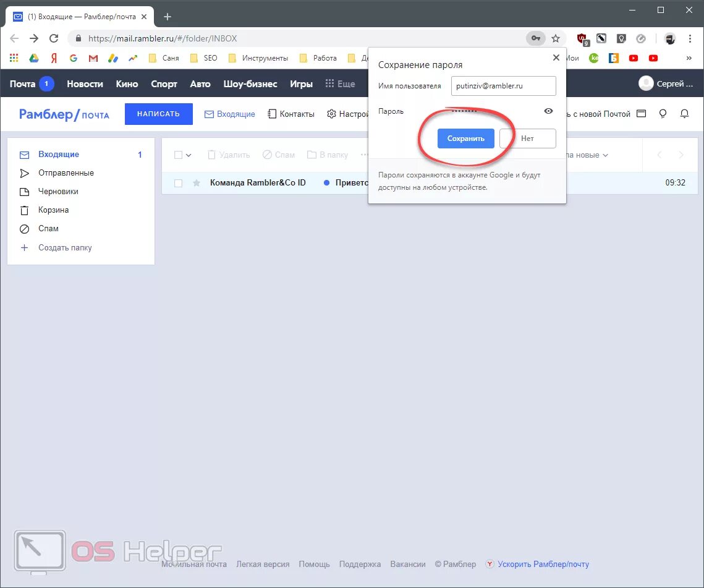Click the browser forward arrow
This screenshot has width=704, height=588.
coord(34,38)
